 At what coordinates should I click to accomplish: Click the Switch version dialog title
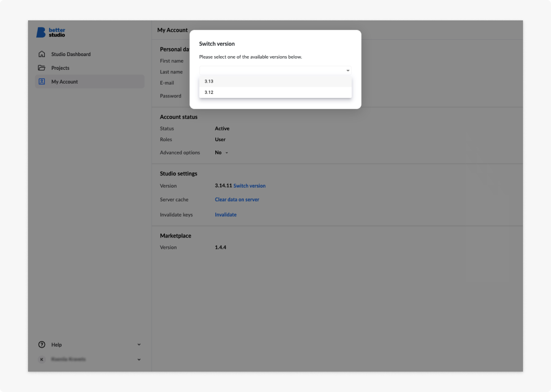[217, 44]
